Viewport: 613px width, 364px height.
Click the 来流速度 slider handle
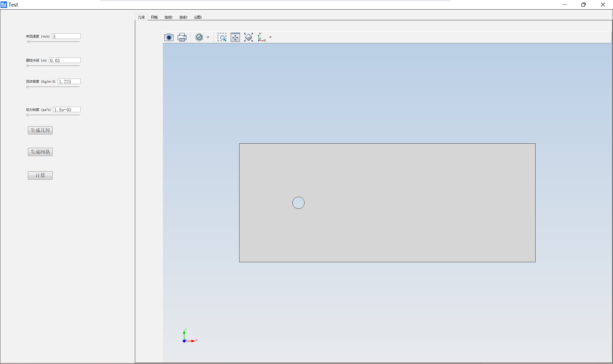pos(29,42)
